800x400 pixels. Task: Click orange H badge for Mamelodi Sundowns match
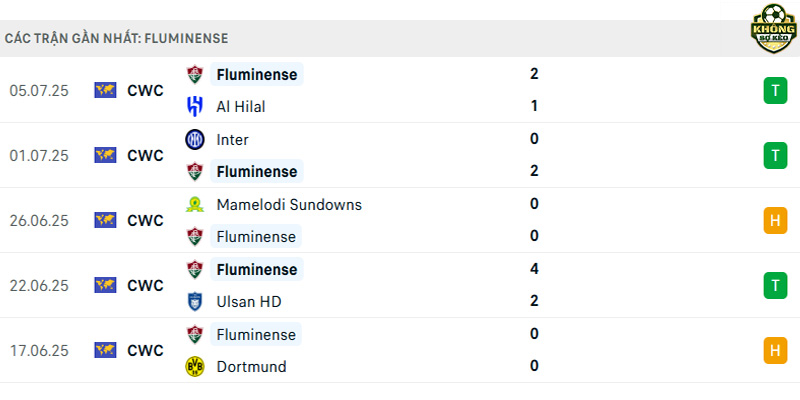[775, 220]
